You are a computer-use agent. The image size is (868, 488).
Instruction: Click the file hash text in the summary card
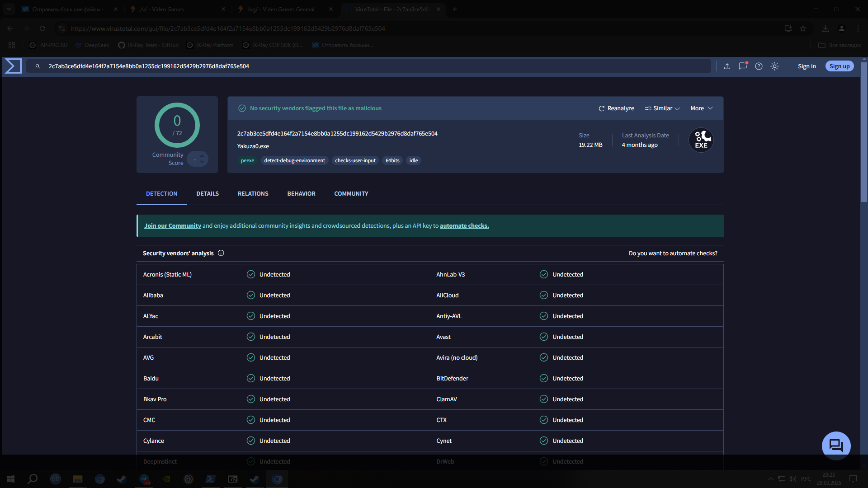point(337,134)
